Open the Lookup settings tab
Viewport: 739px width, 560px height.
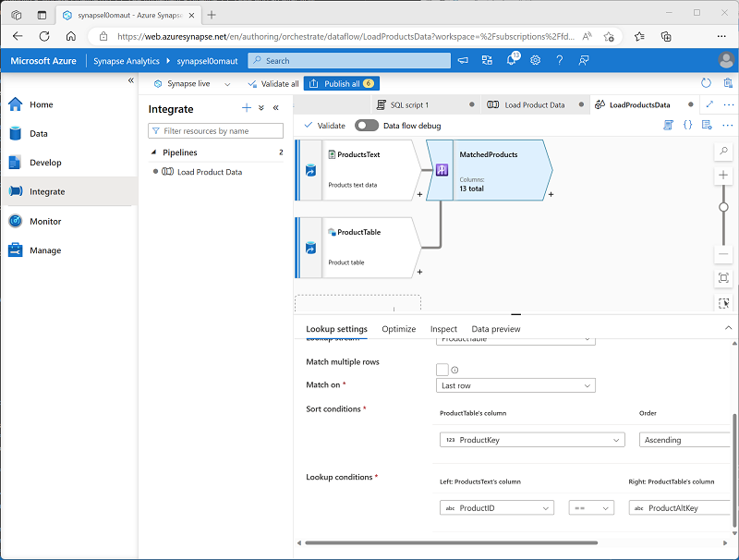[336, 329]
